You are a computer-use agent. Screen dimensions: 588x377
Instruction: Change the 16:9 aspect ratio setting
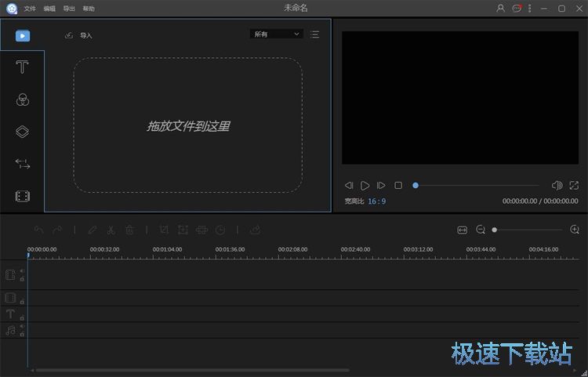pyautogui.click(x=377, y=201)
